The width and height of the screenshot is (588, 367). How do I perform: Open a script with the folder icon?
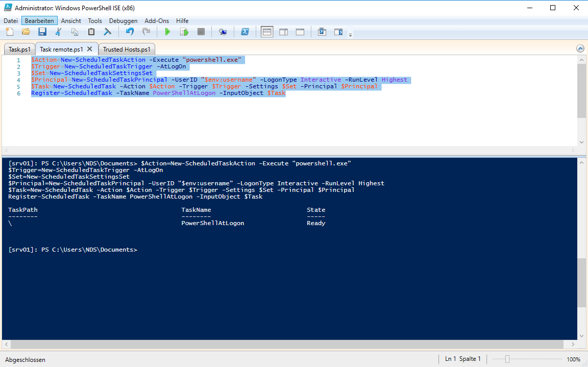coord(26,32)
